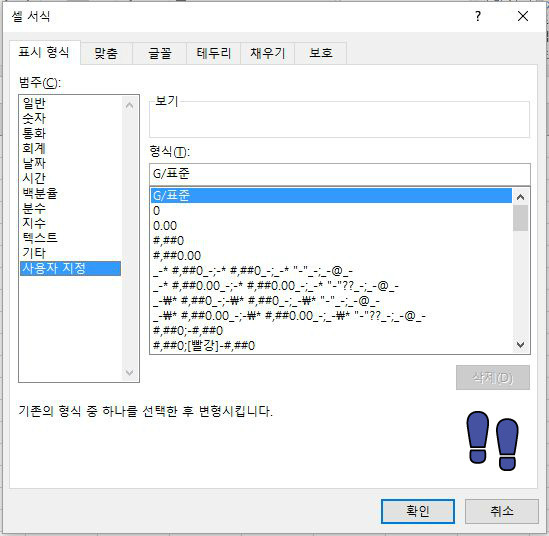Click the category list scroll down arrow
The image size is (549, 536).
[130, 372]
